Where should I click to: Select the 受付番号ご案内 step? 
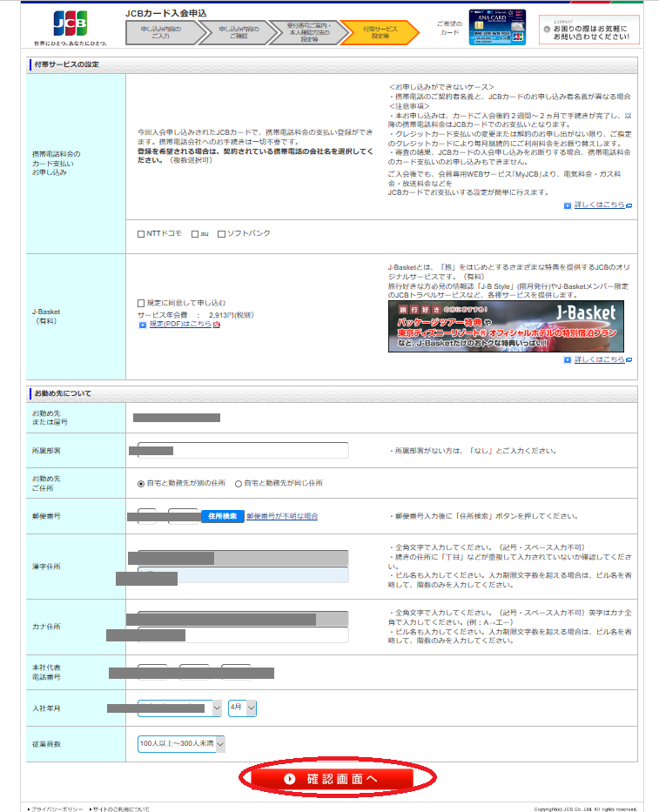coord(309,32)
